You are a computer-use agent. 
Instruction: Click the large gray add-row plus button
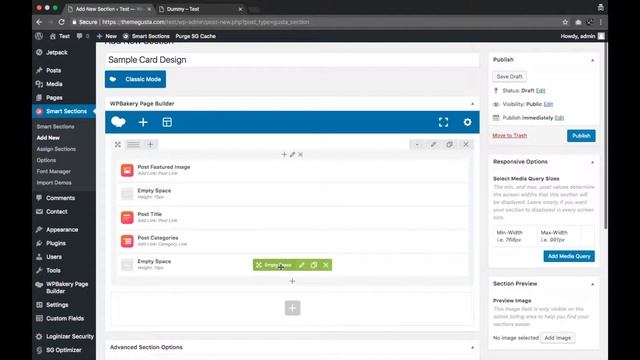click(x=292, y=308)
